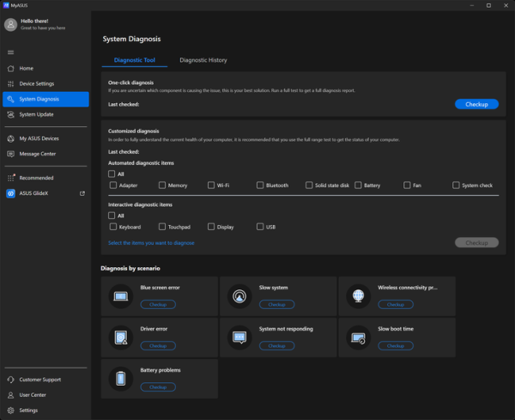Collapse the sidebar with hamburger menu icon
This screenshot has width=515, height=420.
[10, 52]
